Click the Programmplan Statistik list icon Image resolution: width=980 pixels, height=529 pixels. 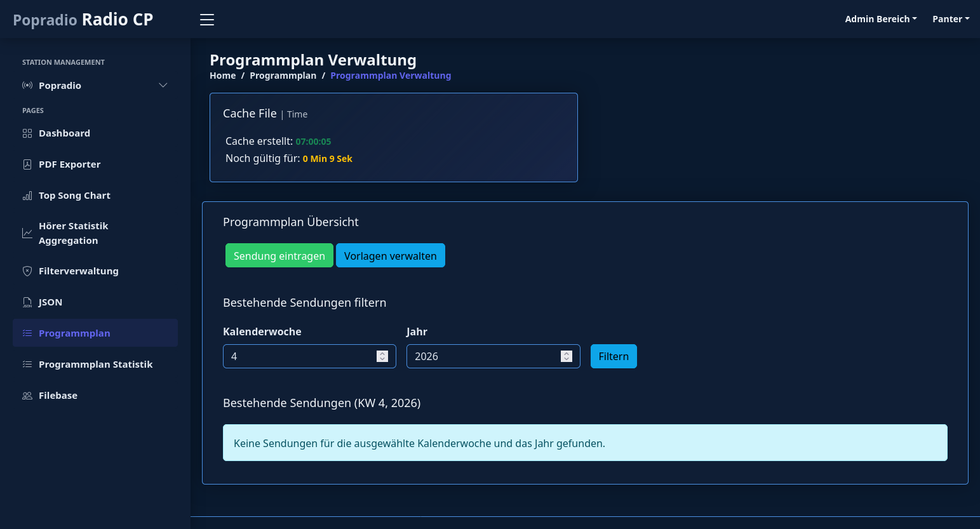[x=27, y=364]
